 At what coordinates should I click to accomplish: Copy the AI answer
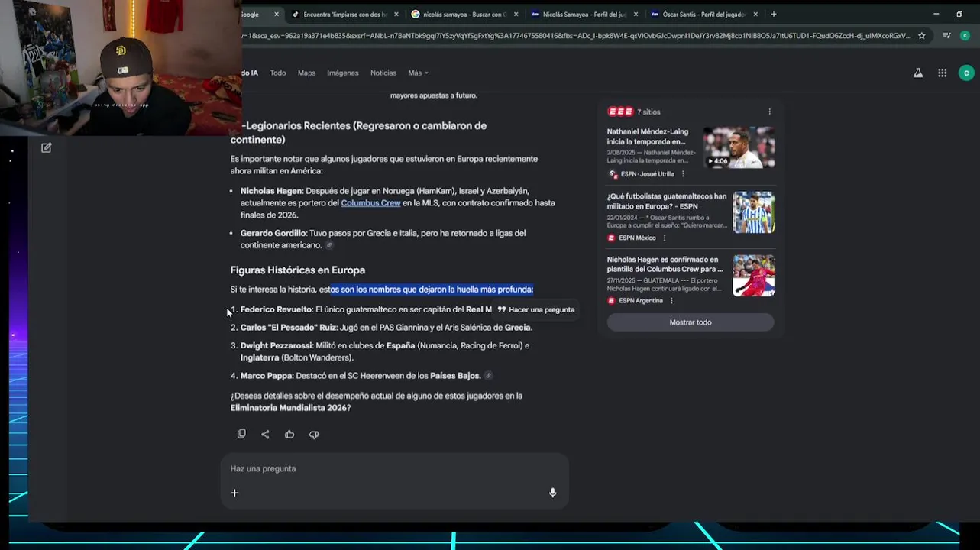tap(241, 434)
